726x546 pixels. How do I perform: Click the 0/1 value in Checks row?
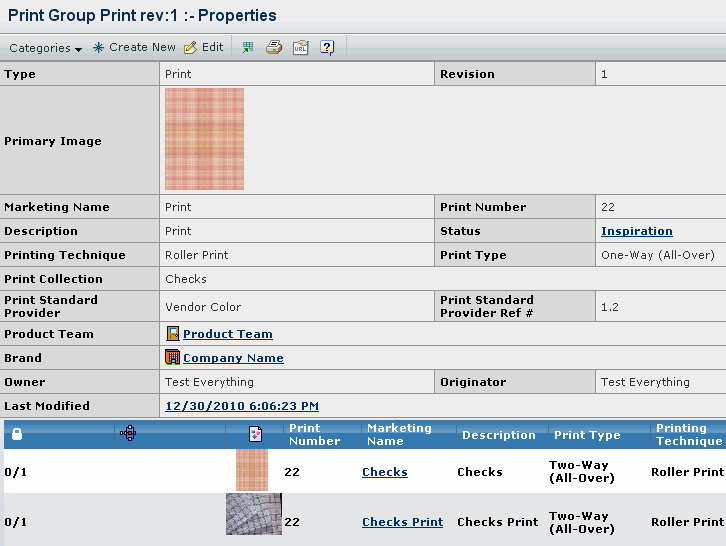tap(16, 472)
